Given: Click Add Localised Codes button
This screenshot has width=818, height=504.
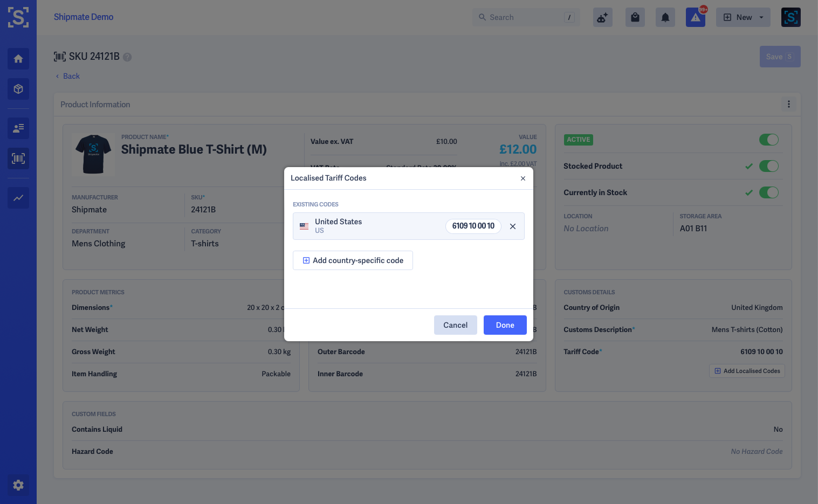Looking at the screenshot, I should (747, 371).
